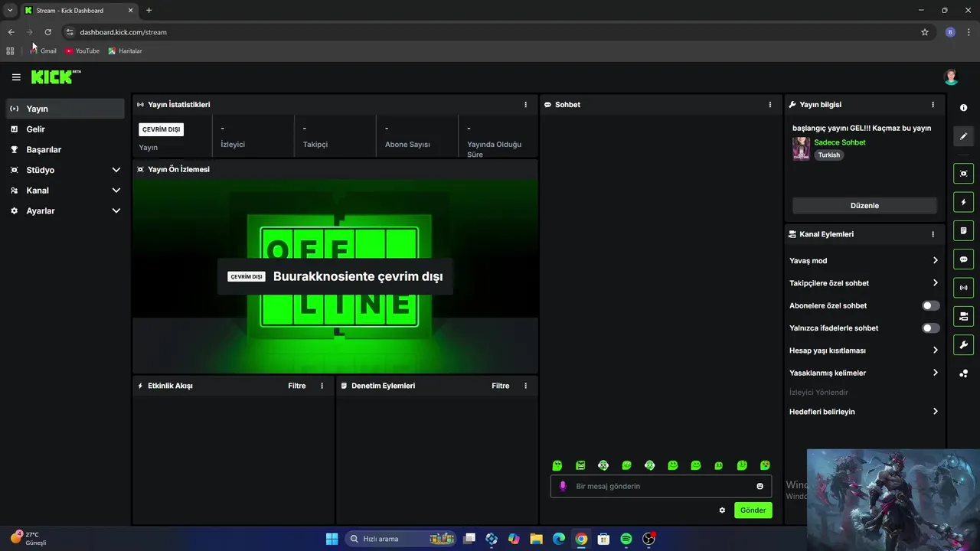Open Sohbet panel three-dot options
The width and height of the screenshot is (980, 551).
(770, 105)
